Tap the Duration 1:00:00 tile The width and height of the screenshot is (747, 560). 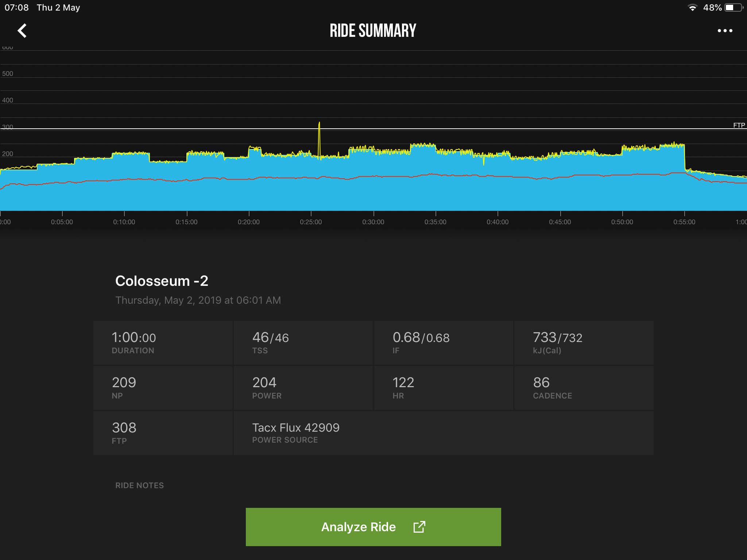163,343
